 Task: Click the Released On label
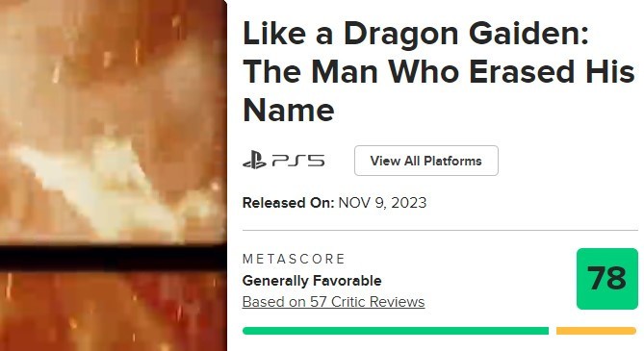(x=289, y=203)
